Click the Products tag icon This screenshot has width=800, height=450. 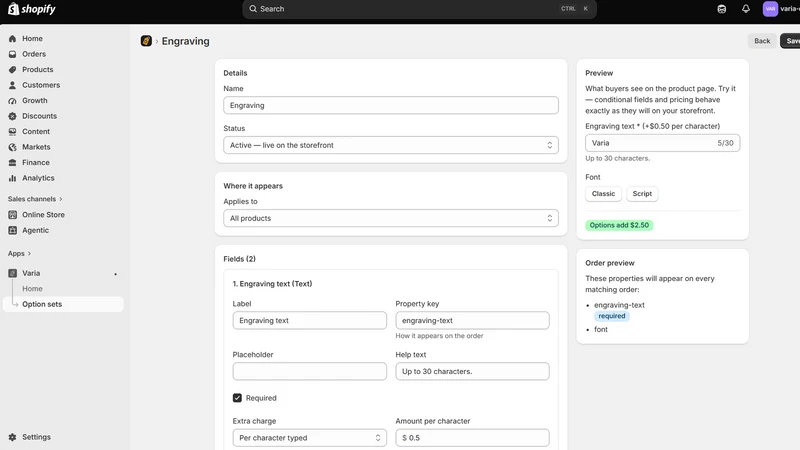12,69
